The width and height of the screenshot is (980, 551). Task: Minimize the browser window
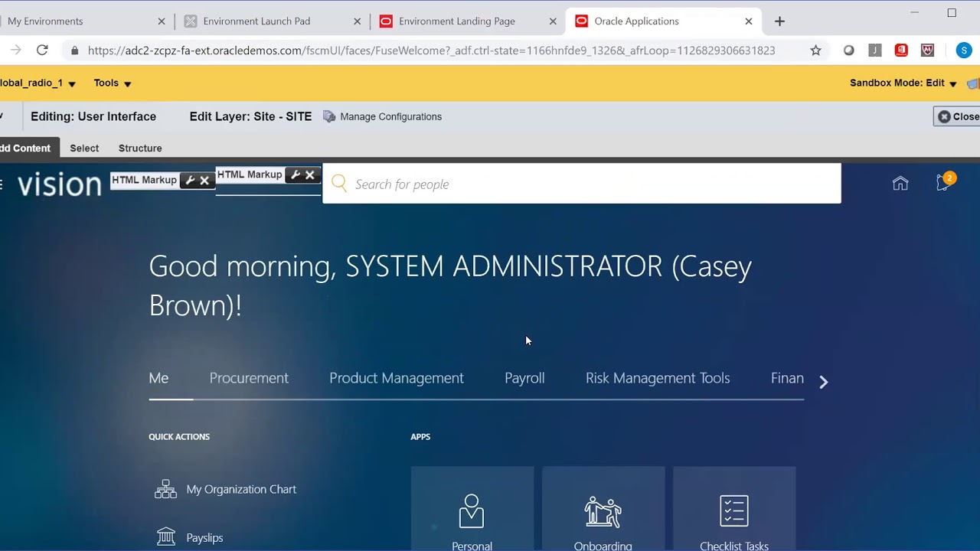tap(915, 13)
